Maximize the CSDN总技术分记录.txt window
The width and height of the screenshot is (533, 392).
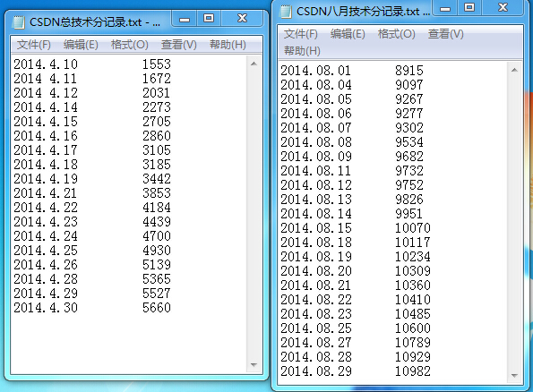coord(209,19)
